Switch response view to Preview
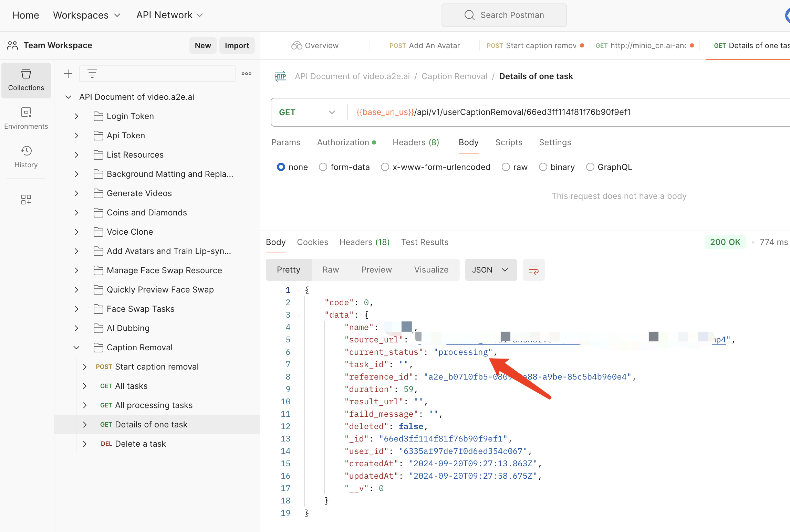The width and height of the screenshot is (790, 532). tap(376, 270)
